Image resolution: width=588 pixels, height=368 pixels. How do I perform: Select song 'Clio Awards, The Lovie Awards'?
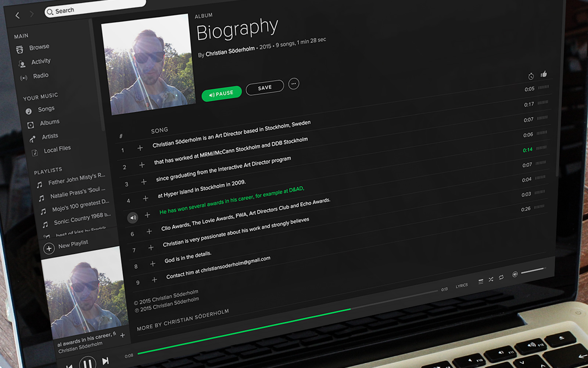pyautogui.click(x=246, y=215)
